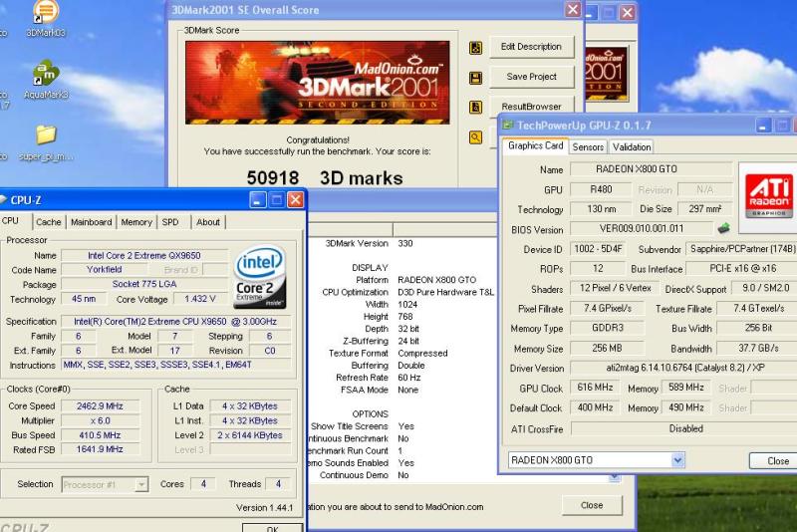Open the Validation tab in GPU-Z
This screenshot has width=797, height=532.
tap(632, 146)
